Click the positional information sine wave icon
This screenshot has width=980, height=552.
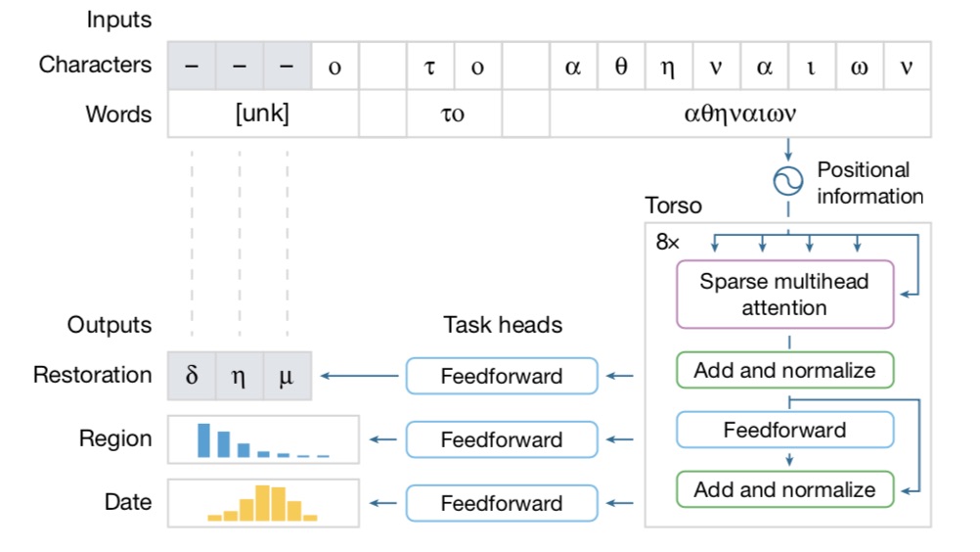click(787, 181)
